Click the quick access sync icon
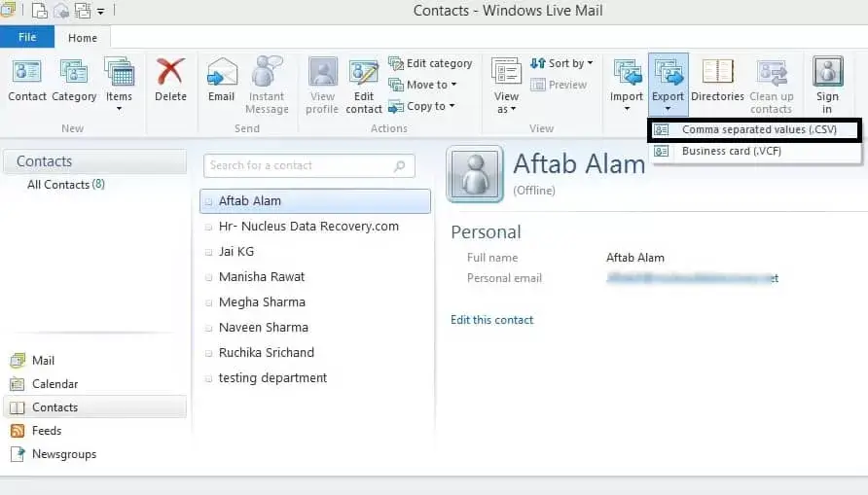Screen dimensions: 868x495 [83, 11]
